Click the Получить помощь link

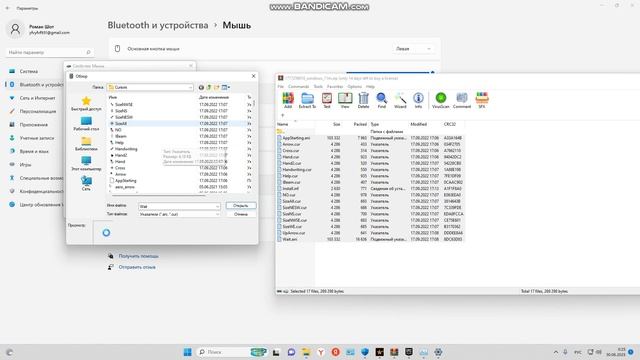point(138,256)
